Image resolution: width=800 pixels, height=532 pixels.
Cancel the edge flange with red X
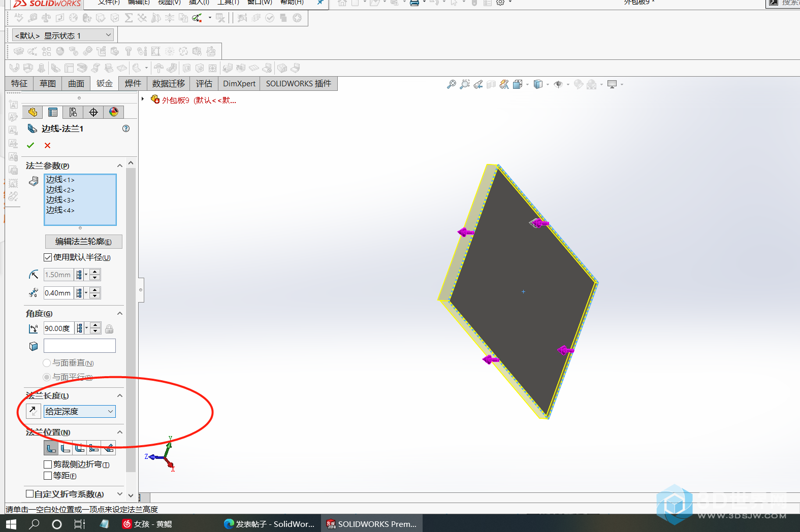[x=47, y=145]
